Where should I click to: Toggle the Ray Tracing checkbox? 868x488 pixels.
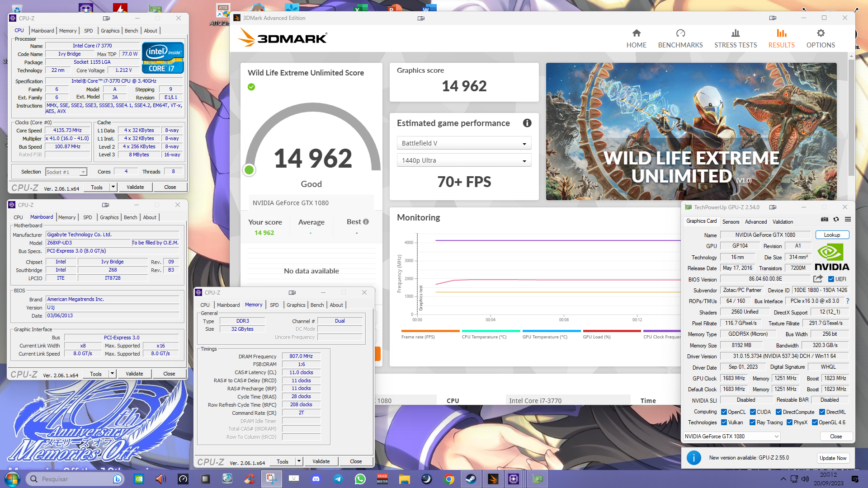click(x=752, y=422)
